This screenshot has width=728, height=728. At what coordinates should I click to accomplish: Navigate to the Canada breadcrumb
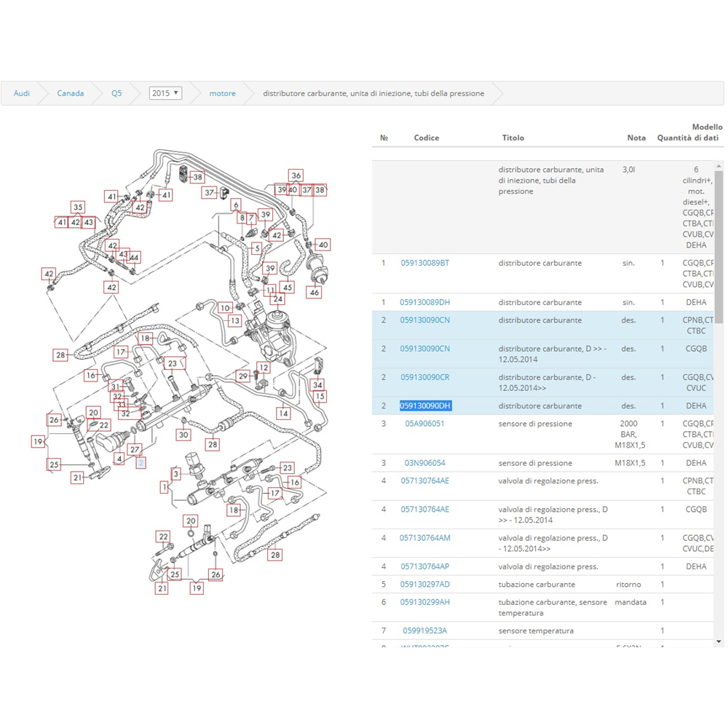click(x=71, y=93)
